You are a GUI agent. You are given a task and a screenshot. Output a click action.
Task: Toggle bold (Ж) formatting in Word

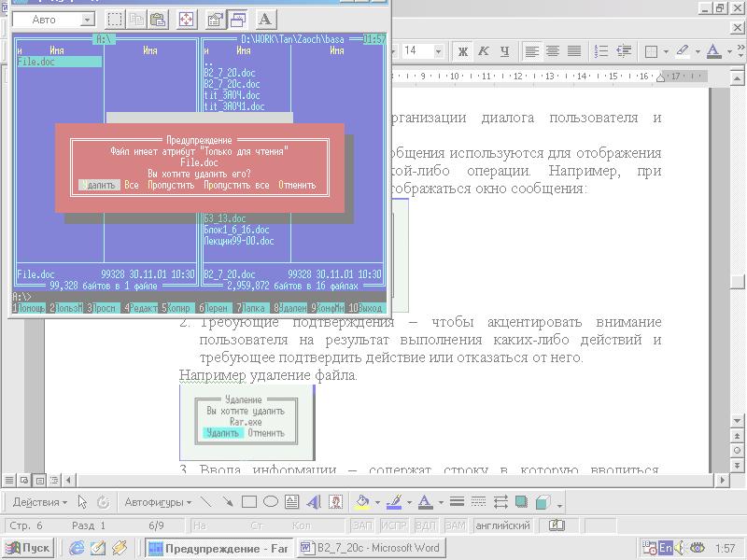[x=462, y=51]
